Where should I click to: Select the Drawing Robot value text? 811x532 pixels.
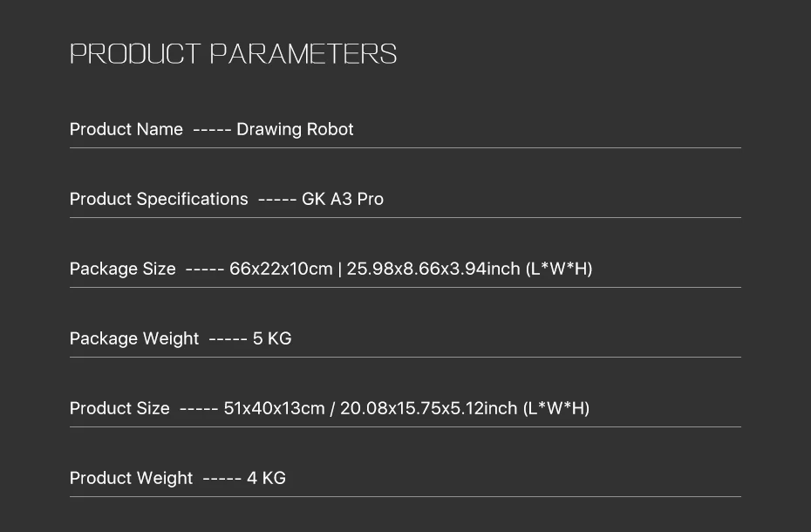click(295, 129)
